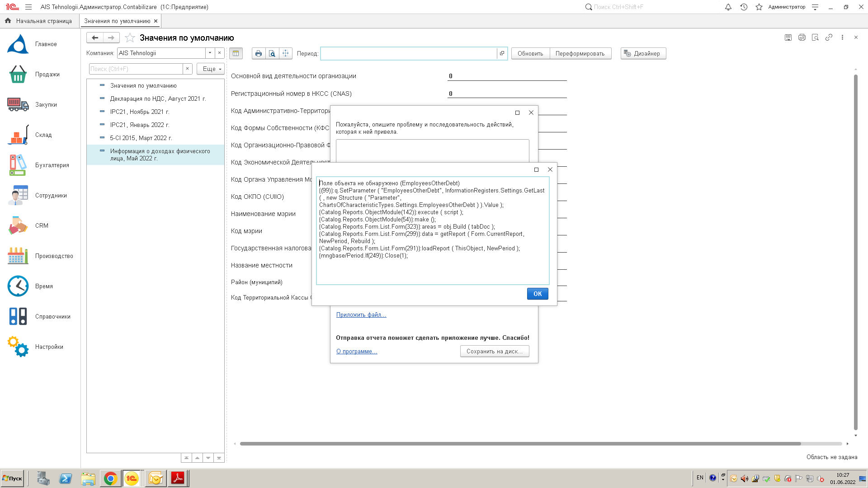Image resolution: width=868 pixels, height=488 pixels.
Task: Open the Закупки truck icon
Action: (18, 104)
